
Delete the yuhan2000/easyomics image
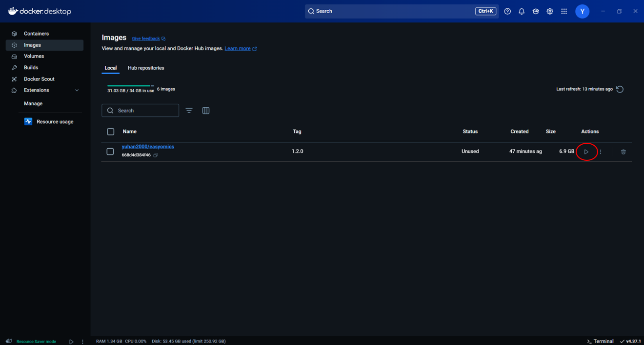pyautogui.click(x=623, y=152)
